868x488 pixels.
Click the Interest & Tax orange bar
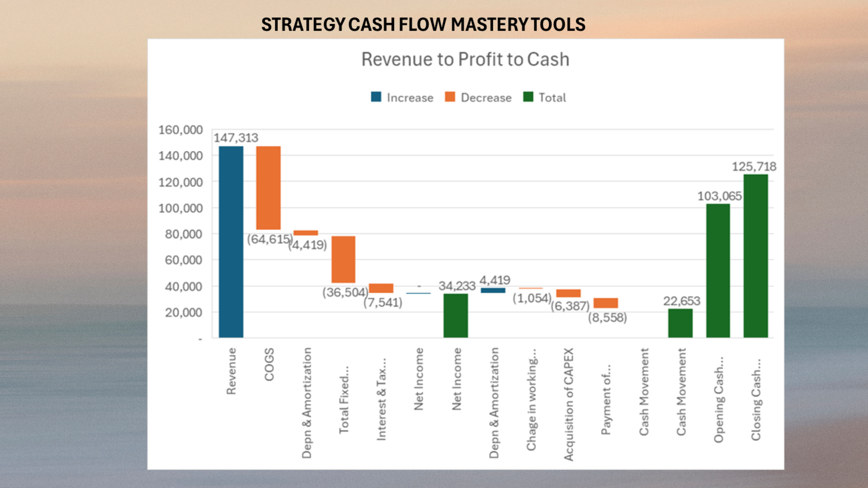381,288
